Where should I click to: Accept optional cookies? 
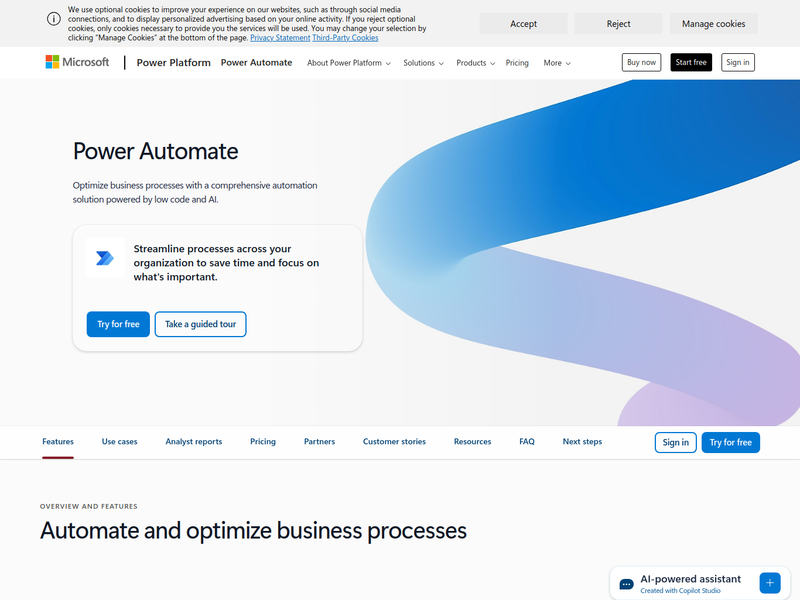tap(523, 23)
